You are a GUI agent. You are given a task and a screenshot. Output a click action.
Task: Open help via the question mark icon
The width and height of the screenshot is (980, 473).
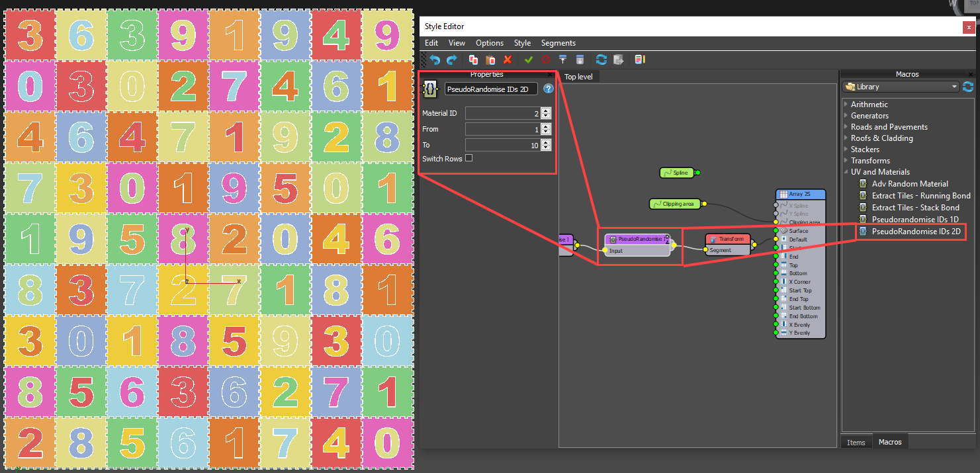tap(549, 89)
